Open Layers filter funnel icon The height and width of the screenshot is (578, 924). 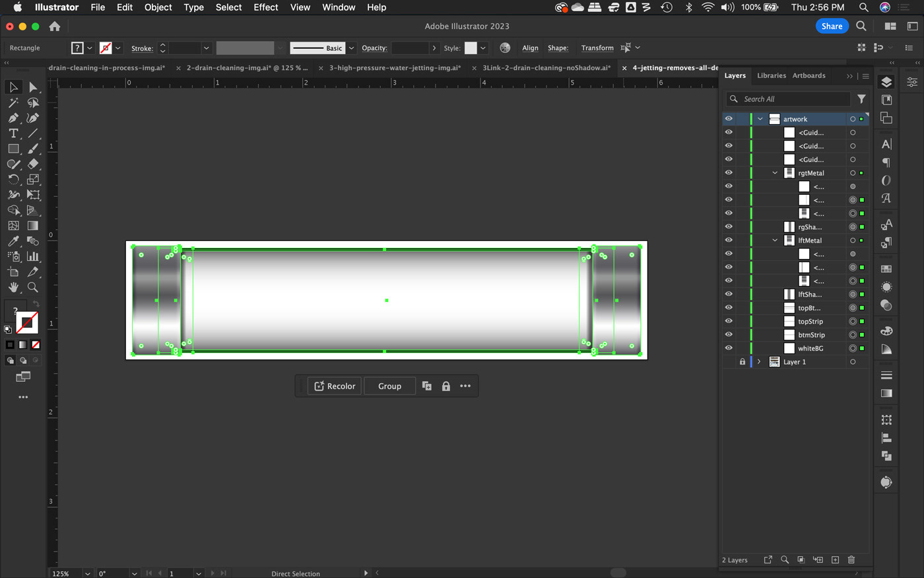pos(861,99)
